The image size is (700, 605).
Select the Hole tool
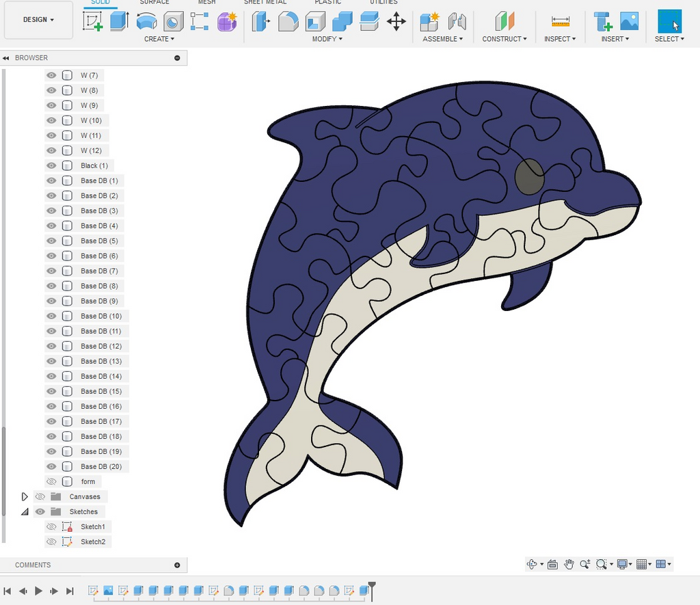pos(173,21)
